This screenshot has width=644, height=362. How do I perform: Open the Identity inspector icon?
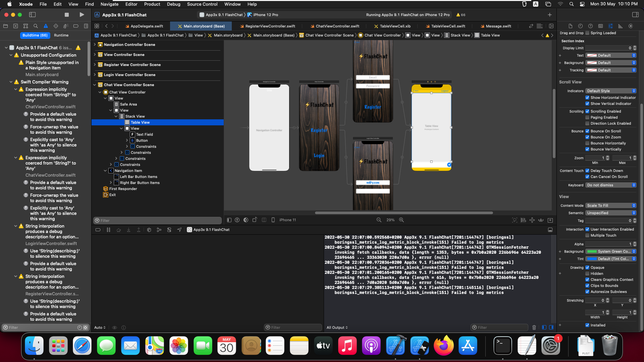(x=600, y=26)
